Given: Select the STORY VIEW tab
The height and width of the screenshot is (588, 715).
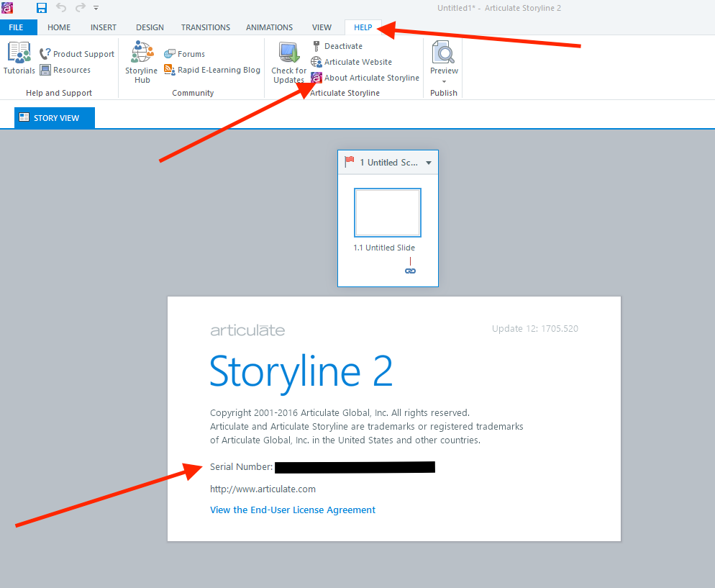Looking at the screenshot, I should coord(55,118).
